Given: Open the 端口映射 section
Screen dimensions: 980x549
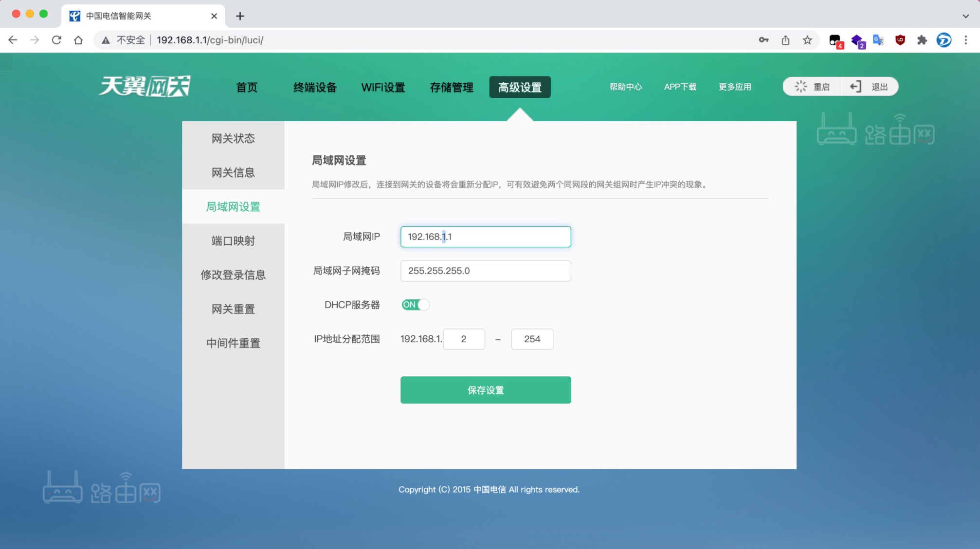Looking at the screenshot, I should coord(233,240).
